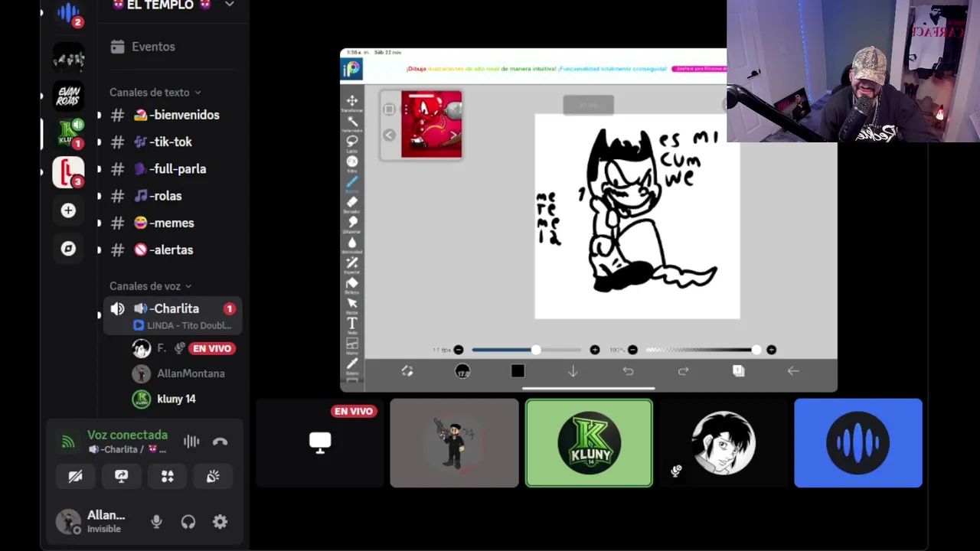
Task: Select the Brush tool
Action: (352, 182)
